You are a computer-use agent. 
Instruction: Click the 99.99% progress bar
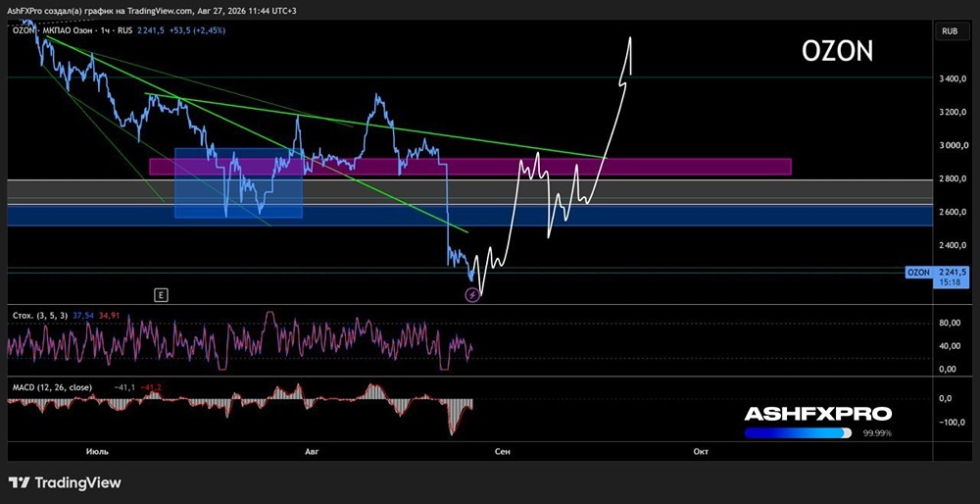click(798, 433)
